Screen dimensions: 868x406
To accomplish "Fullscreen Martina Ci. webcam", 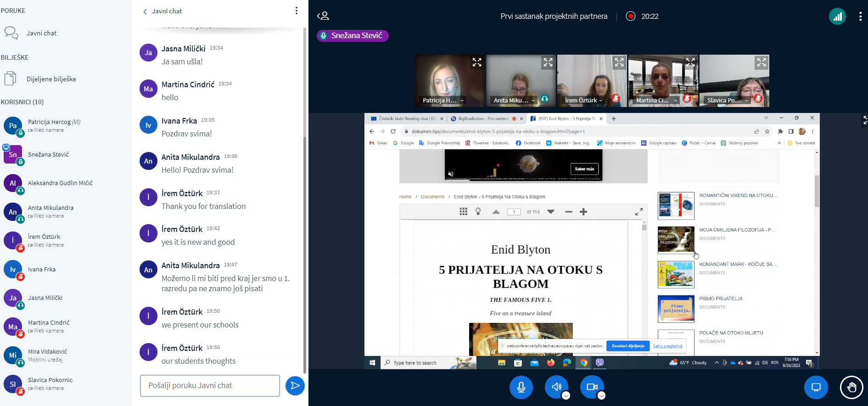I will (x=690, y=62).
